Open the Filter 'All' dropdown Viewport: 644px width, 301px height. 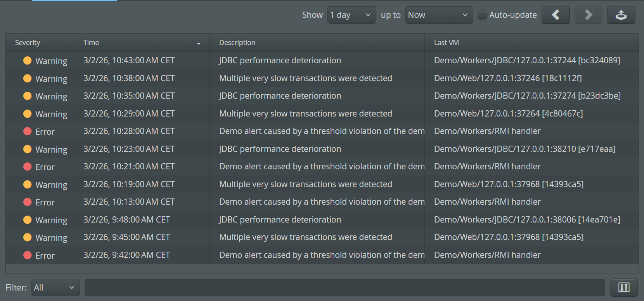click(x=55, y=288)
